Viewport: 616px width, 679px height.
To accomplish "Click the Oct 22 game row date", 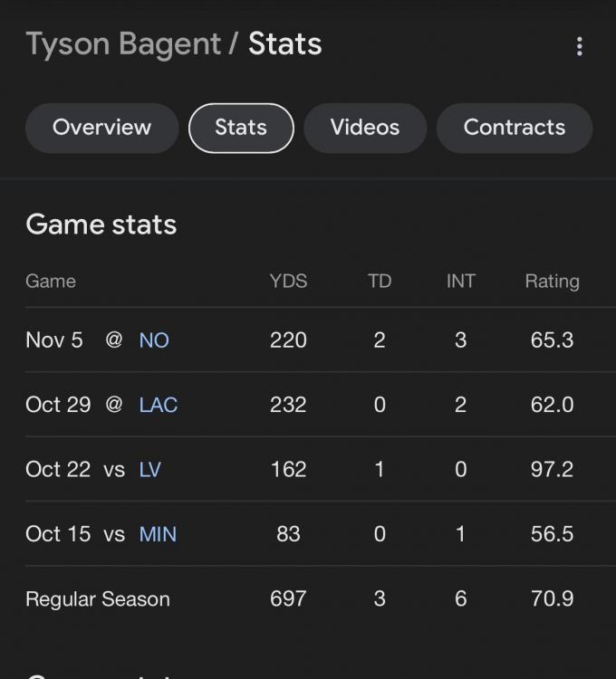I will [x=58, y=470].
